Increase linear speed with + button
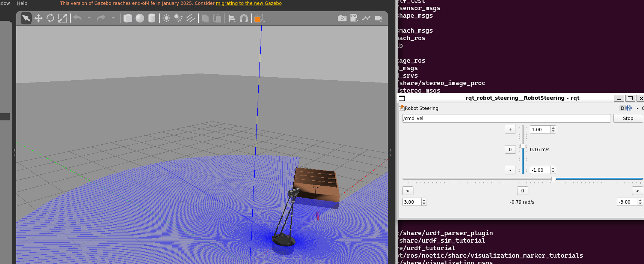Viewport: 644px width, 264px height. pos(510,129)
